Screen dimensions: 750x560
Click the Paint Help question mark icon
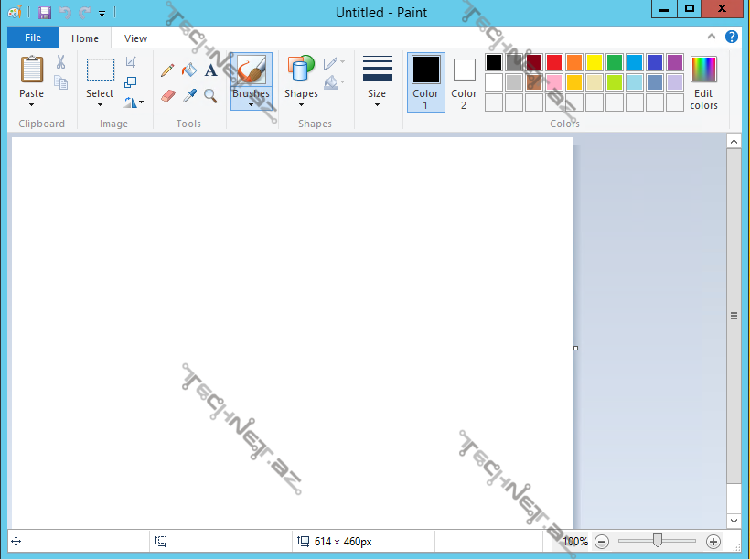click(732, 38)
